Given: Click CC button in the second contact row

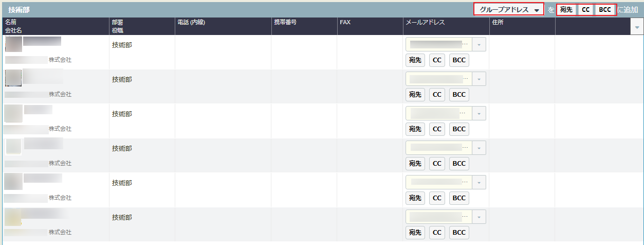Looking at the screenshot, I should click(x=437, y=95).
